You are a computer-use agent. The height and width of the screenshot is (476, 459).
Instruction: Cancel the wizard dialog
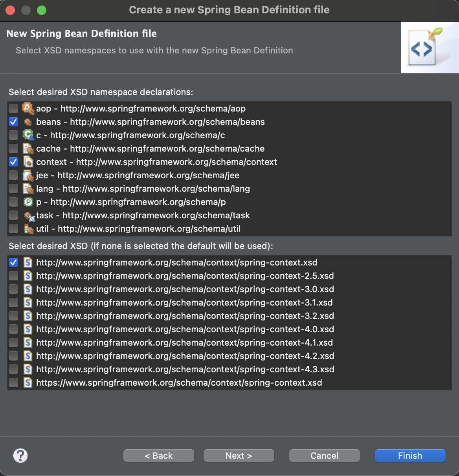tap(325, 456)
